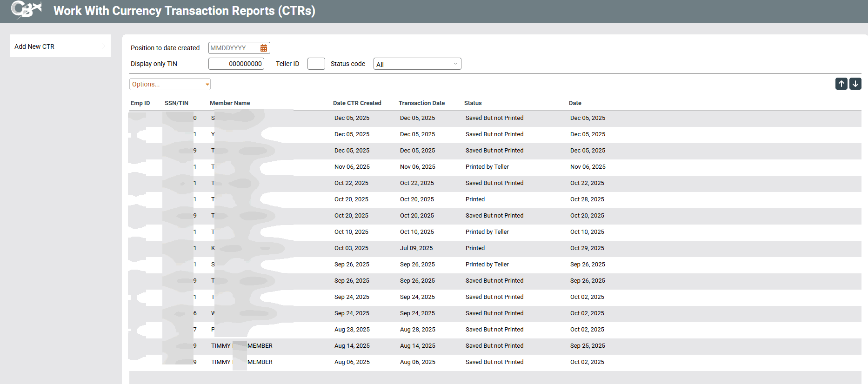The height and width of the screenshot is (384, 868).
Task: Click the CBX logo in header
Action: point(26,10)
